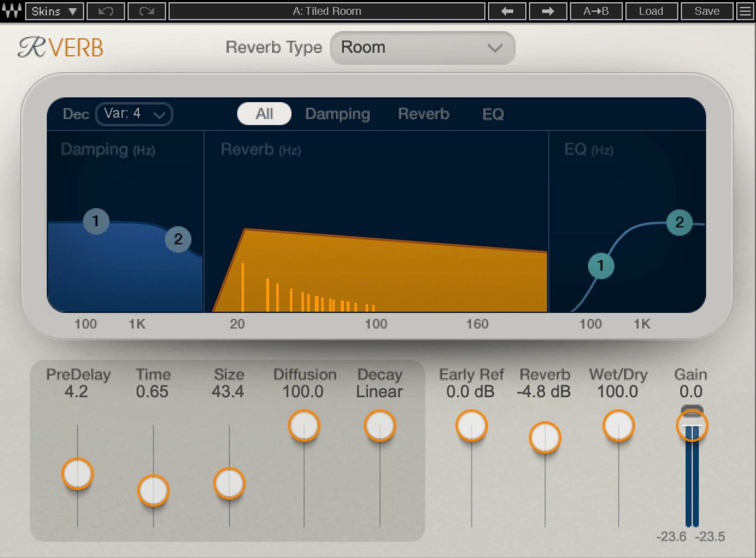
Task: Switch to the Damping view tab
Action: [337, 114]
